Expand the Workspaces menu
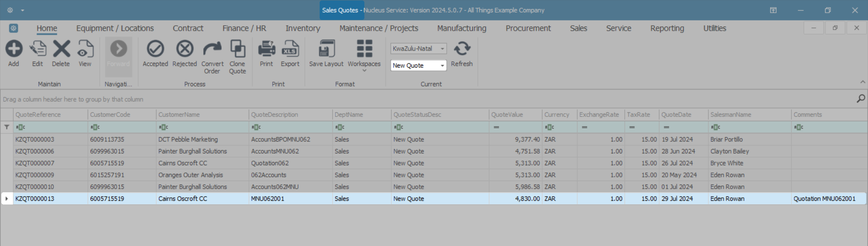Screen dimensions: 868x246 (364, 54)
